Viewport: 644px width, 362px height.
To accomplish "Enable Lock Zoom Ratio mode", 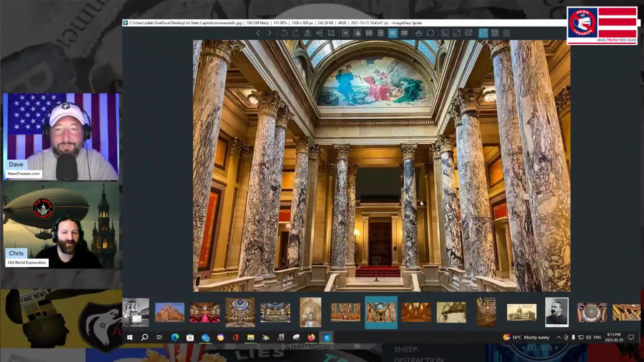I will (357, 33).
